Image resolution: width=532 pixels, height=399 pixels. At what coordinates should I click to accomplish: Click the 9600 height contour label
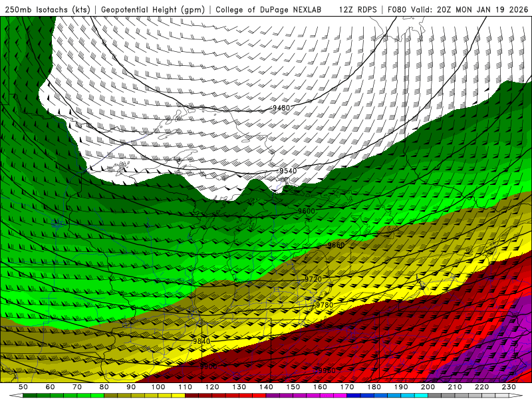pyautogui.click(x=307, y=211)
